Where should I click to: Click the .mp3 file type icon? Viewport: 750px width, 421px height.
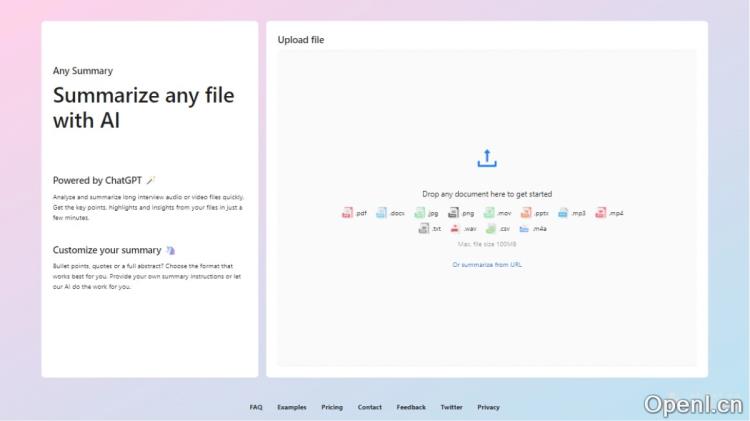[x=564, y=213]
